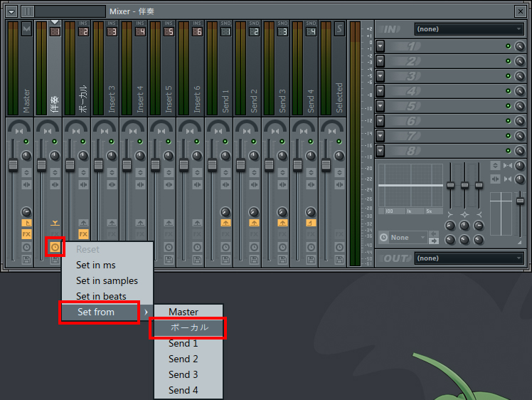Image resolution: width=532 pixels, height=400 pixels.
Task: Open the OUT output device dropdown
Action: [469, 258]
